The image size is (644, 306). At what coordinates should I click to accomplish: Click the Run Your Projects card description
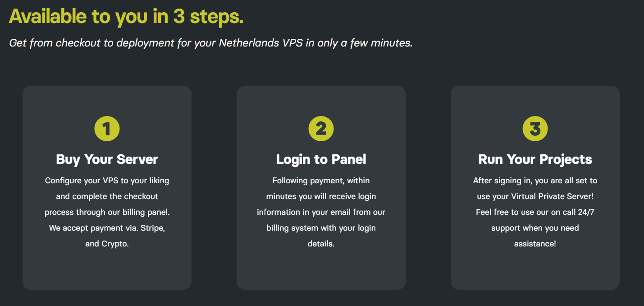535,212
